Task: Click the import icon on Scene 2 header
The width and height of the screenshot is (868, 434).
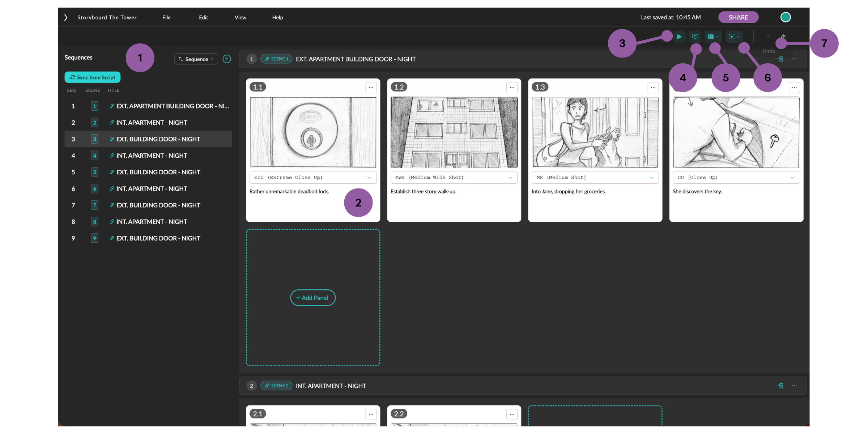Action: coord(780,386)
